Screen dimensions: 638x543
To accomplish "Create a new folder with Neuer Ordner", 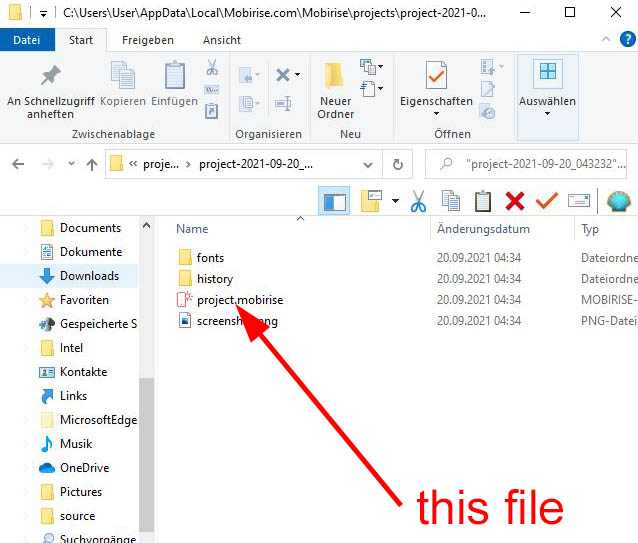I will point(335,90).
